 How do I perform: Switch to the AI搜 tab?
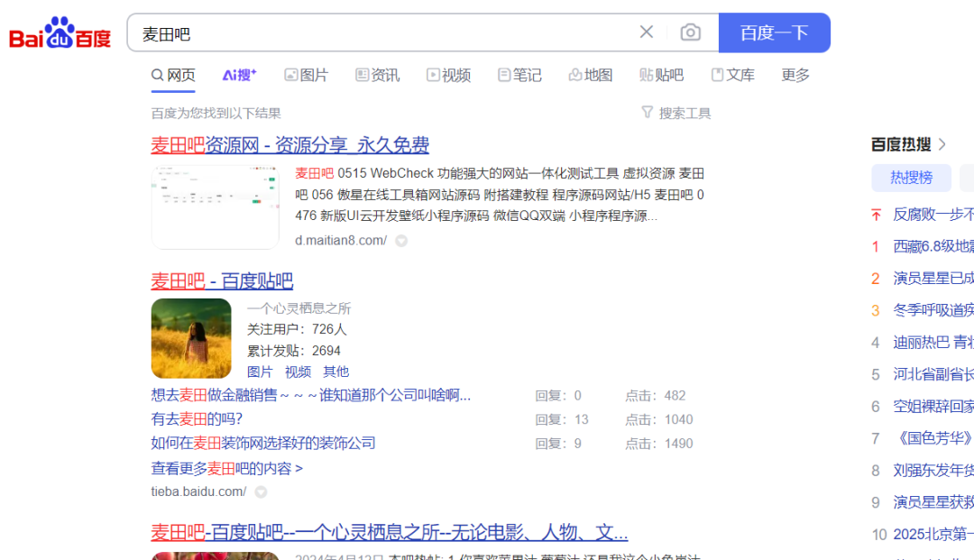pyautogui.click(x=239, y=75)
